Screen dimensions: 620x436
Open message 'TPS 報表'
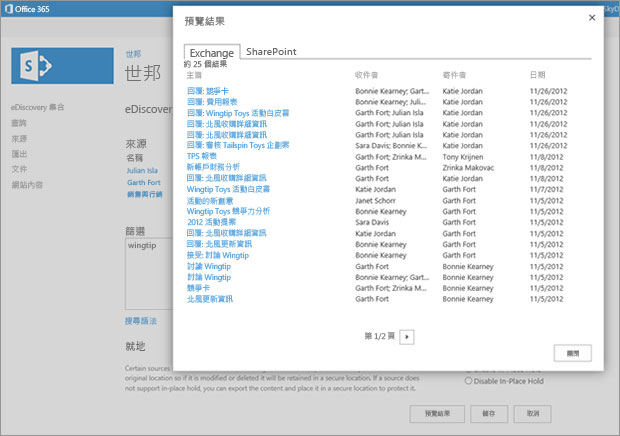point(202,156)
